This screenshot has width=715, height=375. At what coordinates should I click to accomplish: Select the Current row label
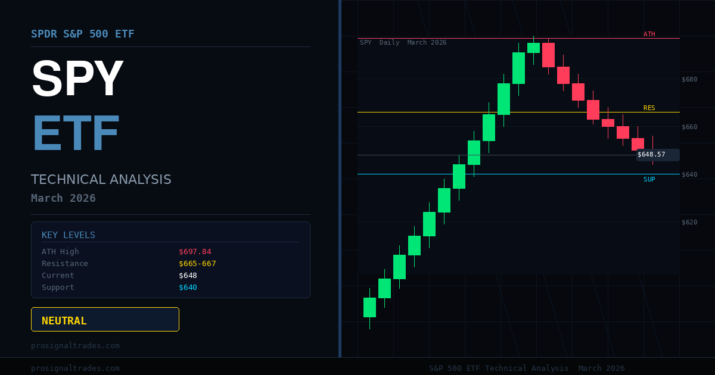(57, 275)
